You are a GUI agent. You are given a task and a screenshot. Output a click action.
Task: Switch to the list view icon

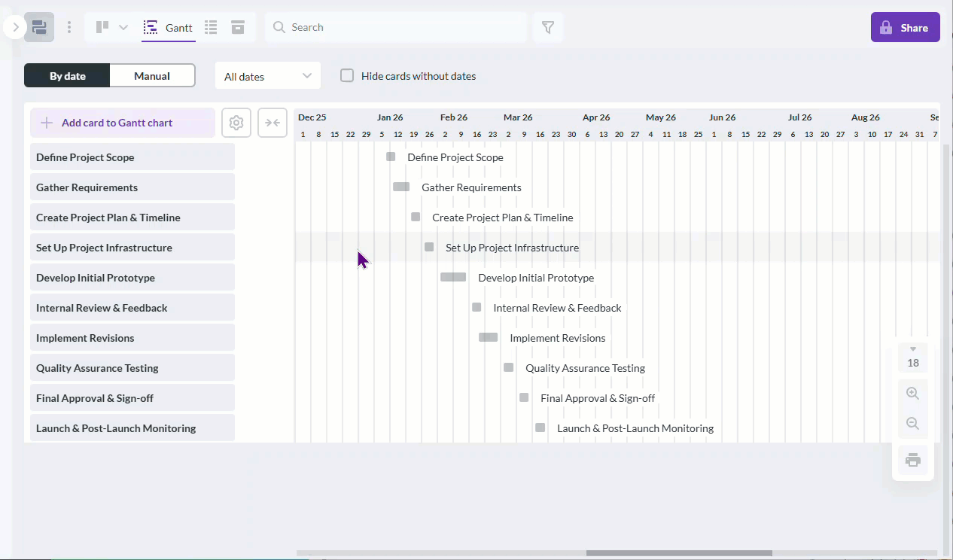pos(211,27)
